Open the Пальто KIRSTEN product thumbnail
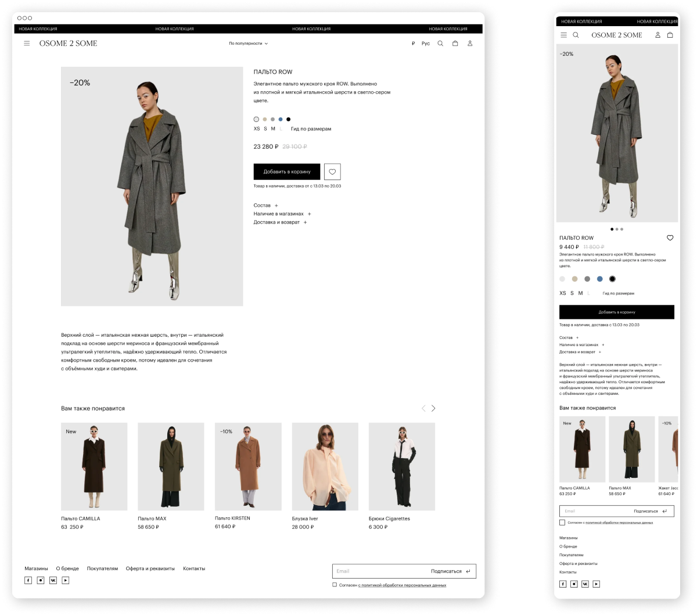Viewport: 697px width, 616px height. coord(248,467)
